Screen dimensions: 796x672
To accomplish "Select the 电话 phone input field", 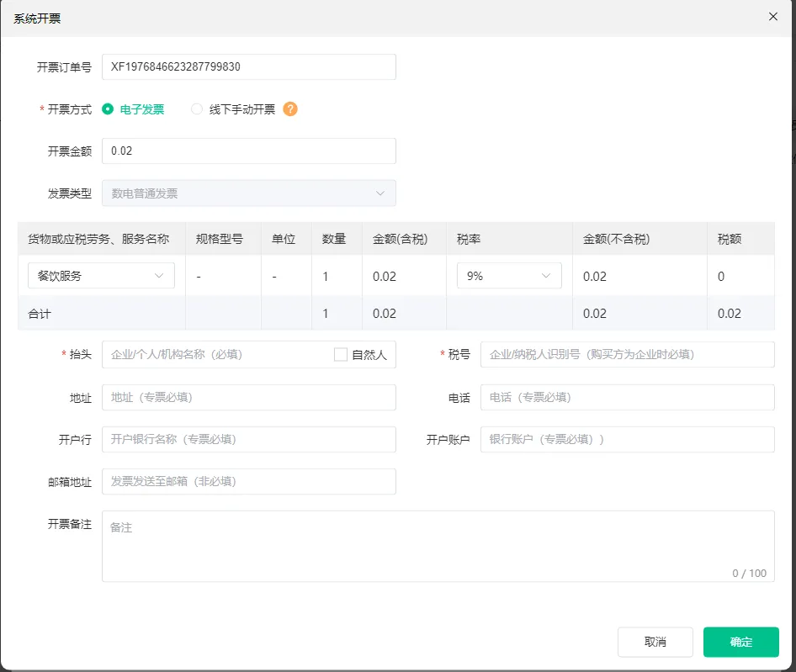I will (627, 397).
